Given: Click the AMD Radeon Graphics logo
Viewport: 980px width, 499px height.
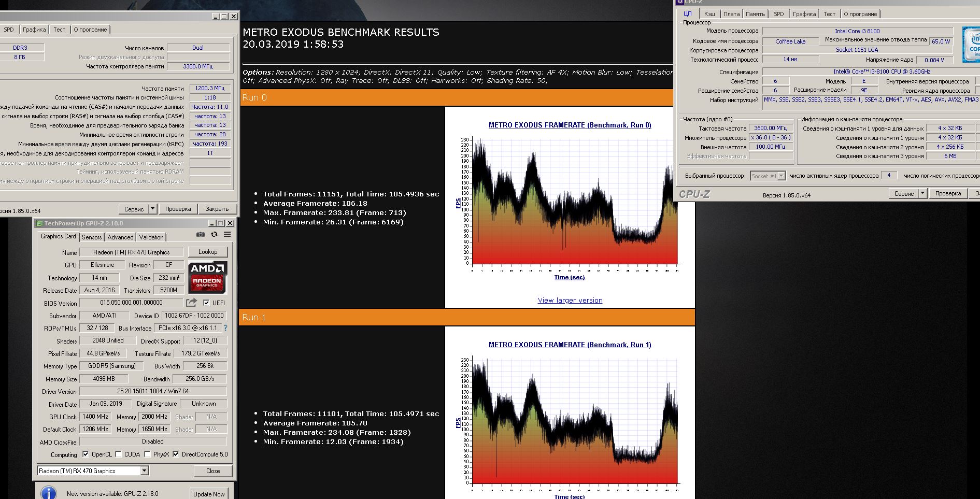Looking at the screenshot, I should (x=207, y=277).
